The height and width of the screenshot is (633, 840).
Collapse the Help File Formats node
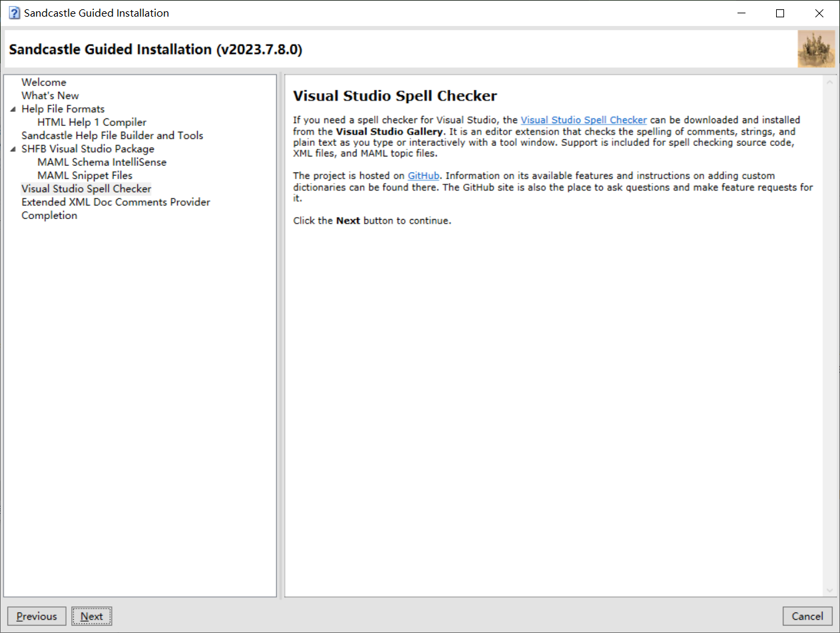click(x=13, y=109)
